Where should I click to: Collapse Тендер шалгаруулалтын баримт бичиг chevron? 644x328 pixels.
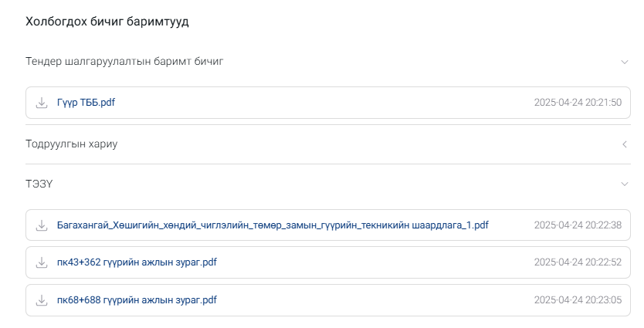(624, 62)
